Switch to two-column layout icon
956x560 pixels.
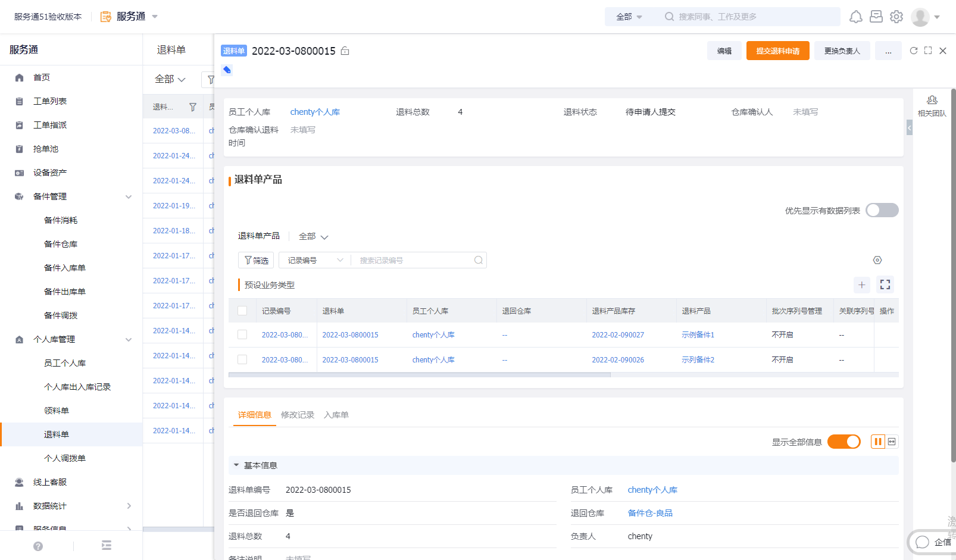[878, 442]
